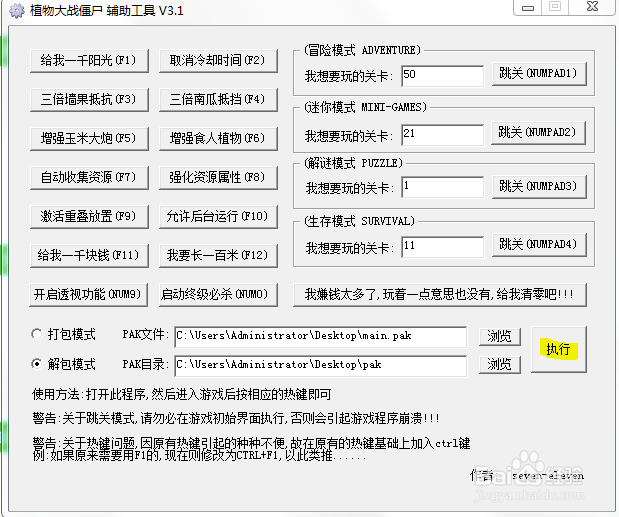Trigger 启动终级必杀 (NUM0)
The width and height of the screenshot is (619, 517).
(218, 294)
